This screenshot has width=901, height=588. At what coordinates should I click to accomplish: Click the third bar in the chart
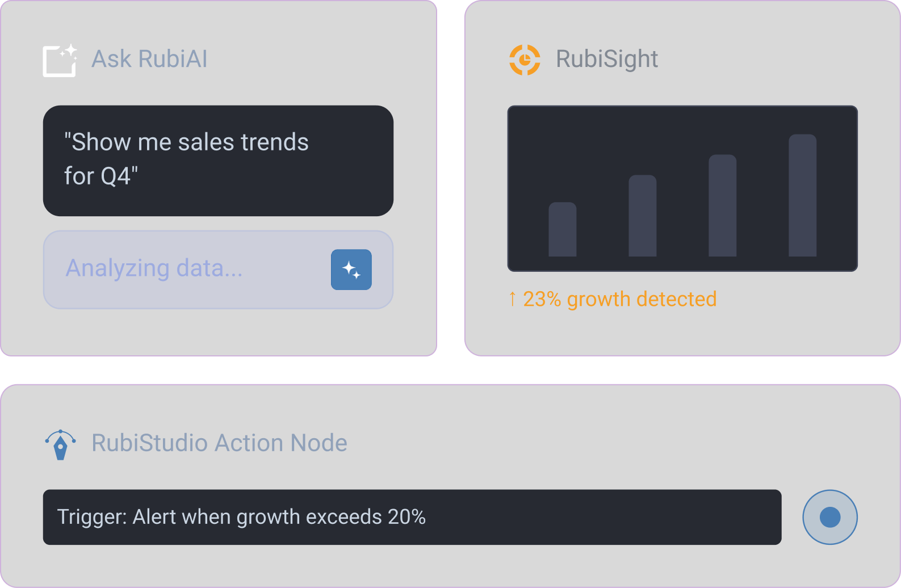point(722,205)
